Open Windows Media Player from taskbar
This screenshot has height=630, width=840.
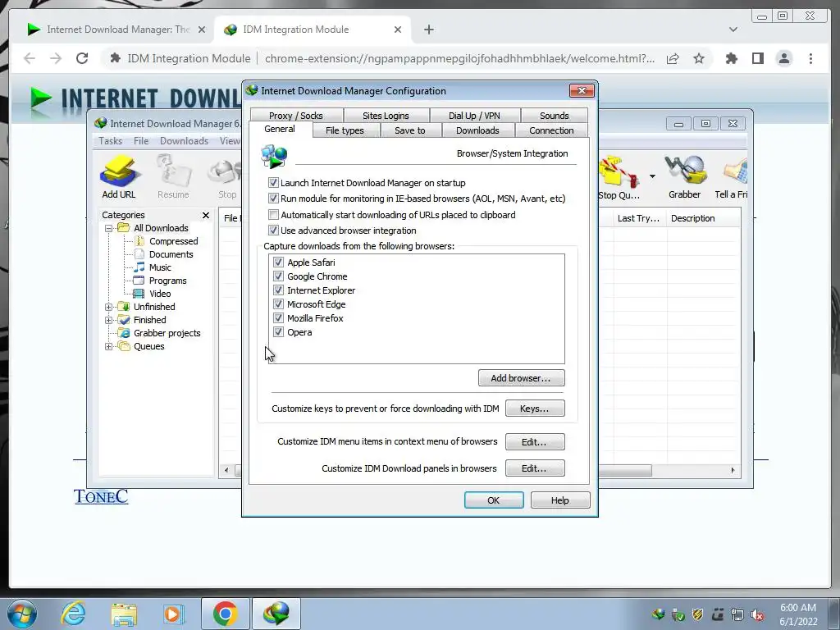pyautogui.click(x=172, y=614)
